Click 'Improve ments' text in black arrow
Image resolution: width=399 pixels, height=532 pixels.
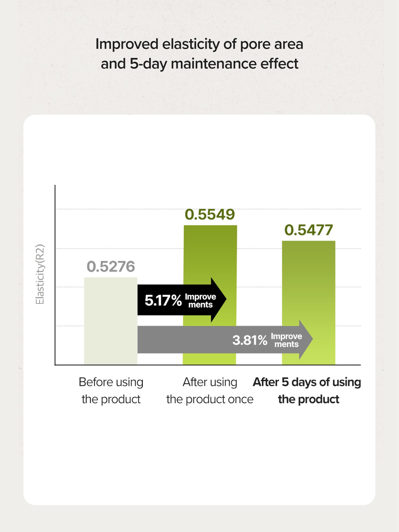coord(201,301)
